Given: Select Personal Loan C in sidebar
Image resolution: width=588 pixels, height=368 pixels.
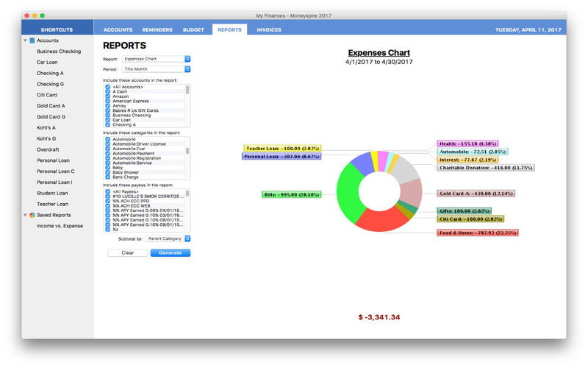Looking at the screenshot, I should tap(56, 171).
